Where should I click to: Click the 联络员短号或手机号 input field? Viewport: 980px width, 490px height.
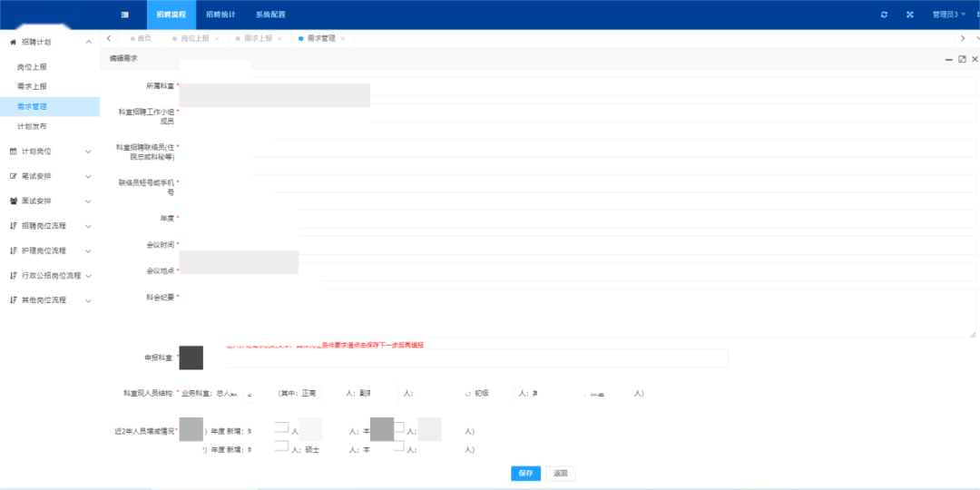(577, 183)
